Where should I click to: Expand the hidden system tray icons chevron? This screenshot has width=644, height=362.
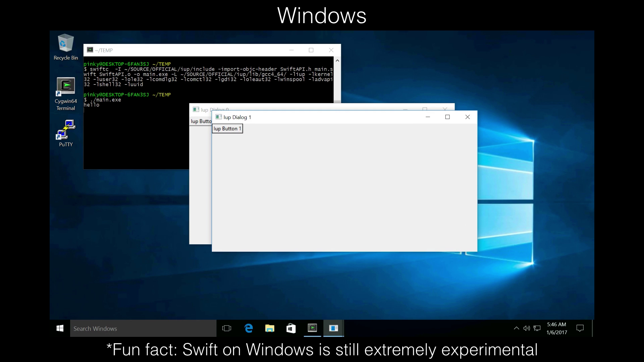point(517,328)
